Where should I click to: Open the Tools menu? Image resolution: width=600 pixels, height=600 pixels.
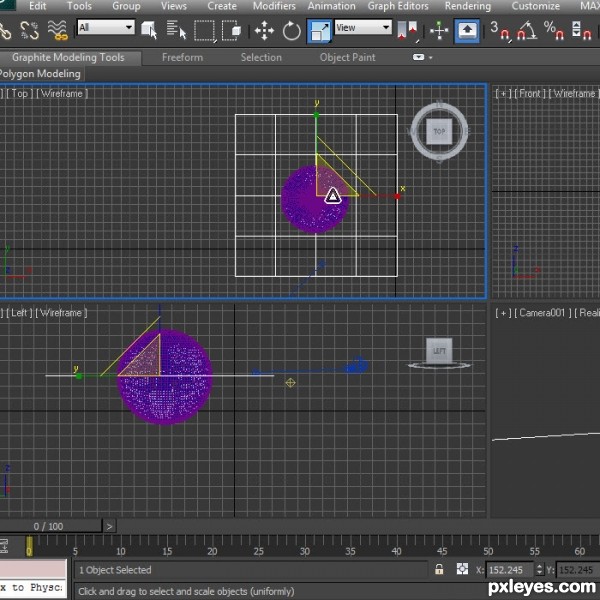pos(79,6)
